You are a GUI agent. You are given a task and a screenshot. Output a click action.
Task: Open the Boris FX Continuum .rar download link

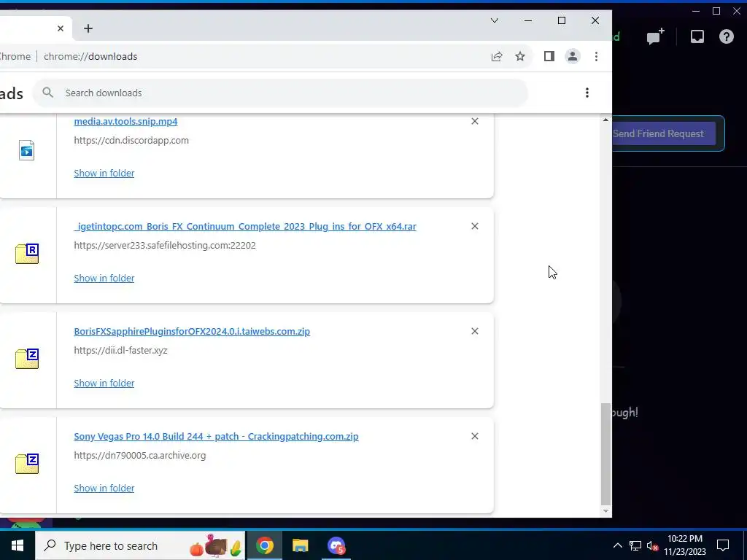coord(245,227)
